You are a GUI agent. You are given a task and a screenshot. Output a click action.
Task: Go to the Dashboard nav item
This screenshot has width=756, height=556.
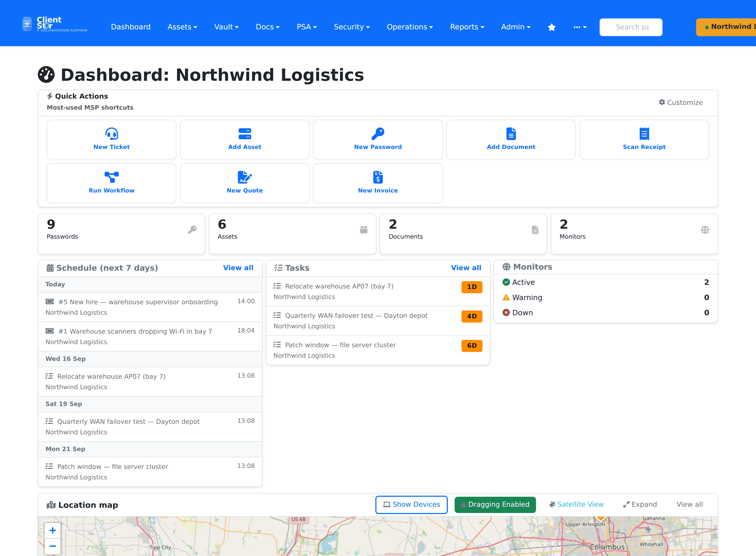131,27
